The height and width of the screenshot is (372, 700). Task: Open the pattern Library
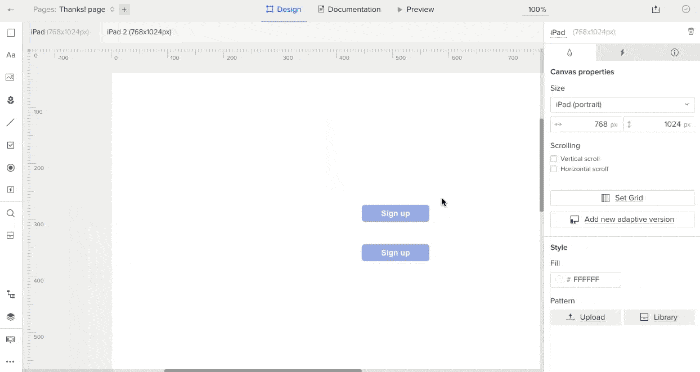click(659, 317)
